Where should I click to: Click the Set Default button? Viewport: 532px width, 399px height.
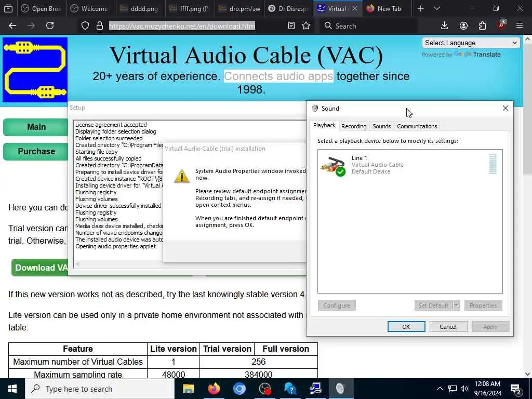433,305
